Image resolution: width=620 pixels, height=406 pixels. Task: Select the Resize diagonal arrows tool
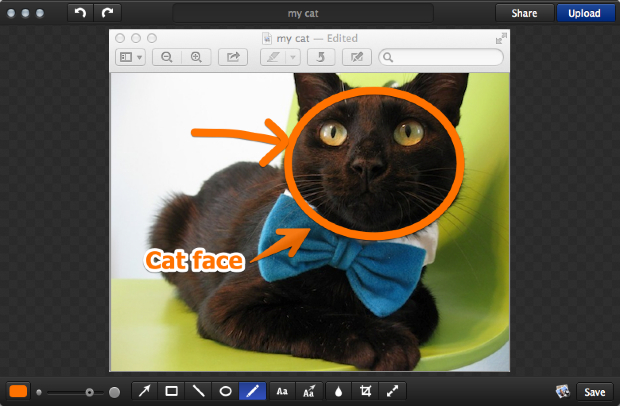[x=392, y=391]
